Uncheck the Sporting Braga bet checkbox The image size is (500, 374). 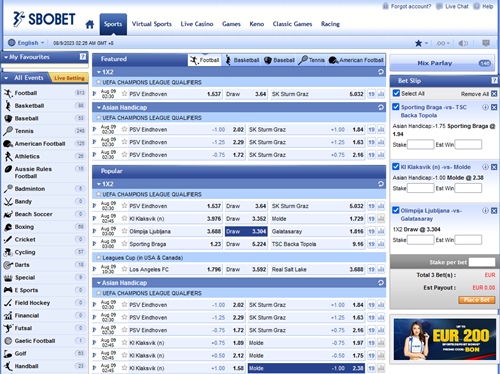pyautogui.click(x=396, y=107)
